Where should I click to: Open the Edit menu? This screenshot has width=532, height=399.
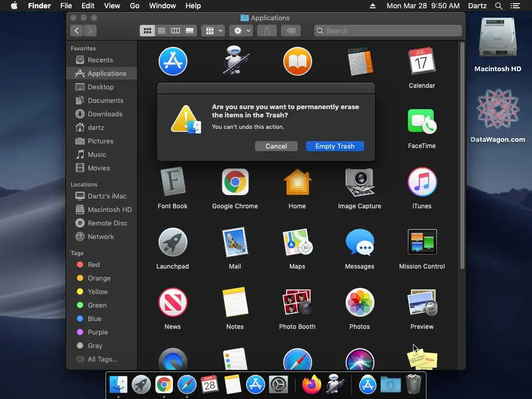88,6
